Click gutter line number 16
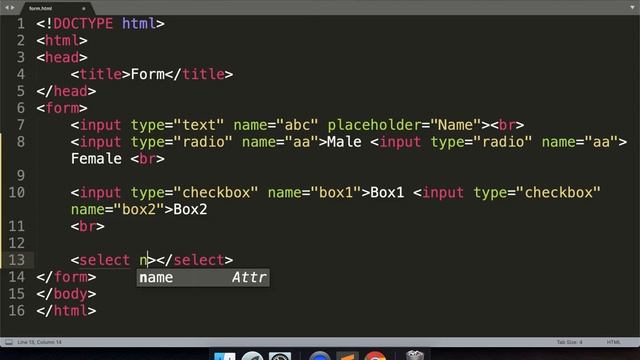The image size is (640, 360). [17, 311]
